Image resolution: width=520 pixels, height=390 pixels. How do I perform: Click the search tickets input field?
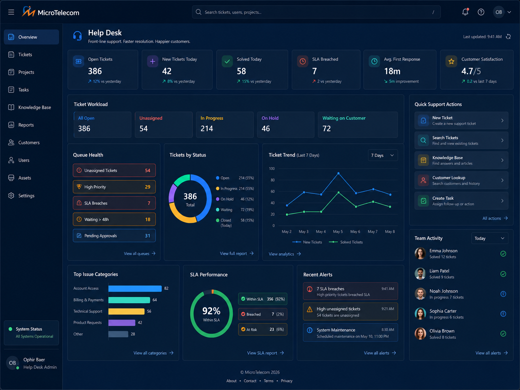pos(316,12)
